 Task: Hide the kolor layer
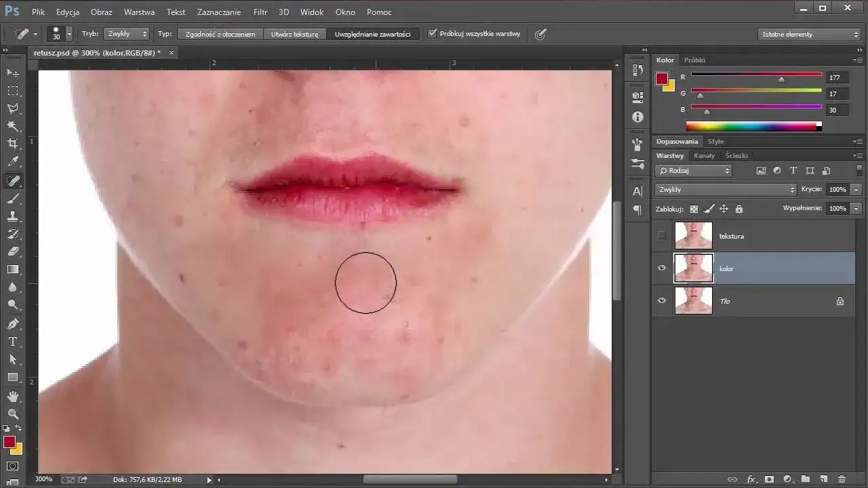pyautogui.click(x=661, y=268)
